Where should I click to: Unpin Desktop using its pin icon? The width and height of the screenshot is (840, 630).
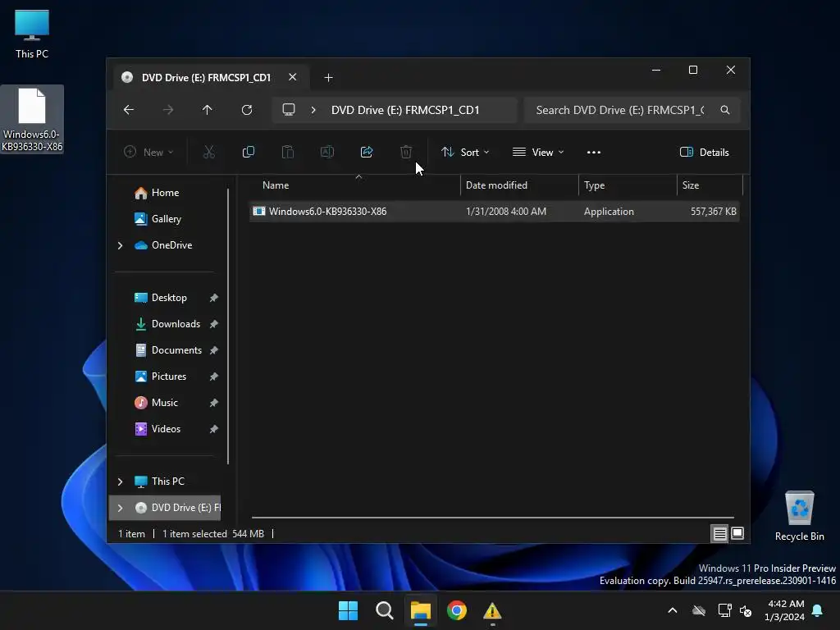[x=214, y=298]
